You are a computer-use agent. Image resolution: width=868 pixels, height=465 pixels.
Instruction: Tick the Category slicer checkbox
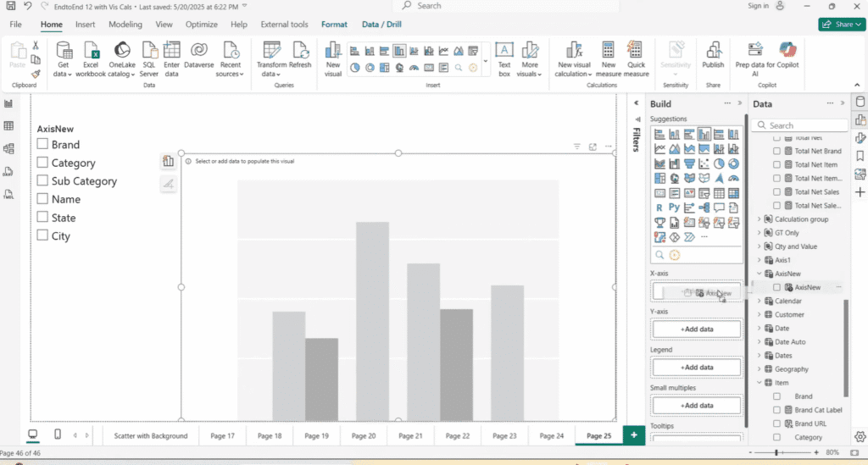click(42, 162)
